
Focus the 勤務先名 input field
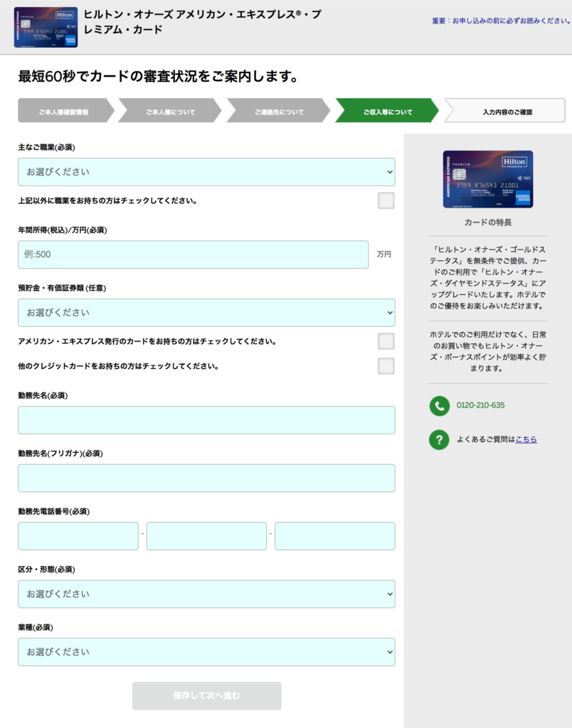click(207, 420)
